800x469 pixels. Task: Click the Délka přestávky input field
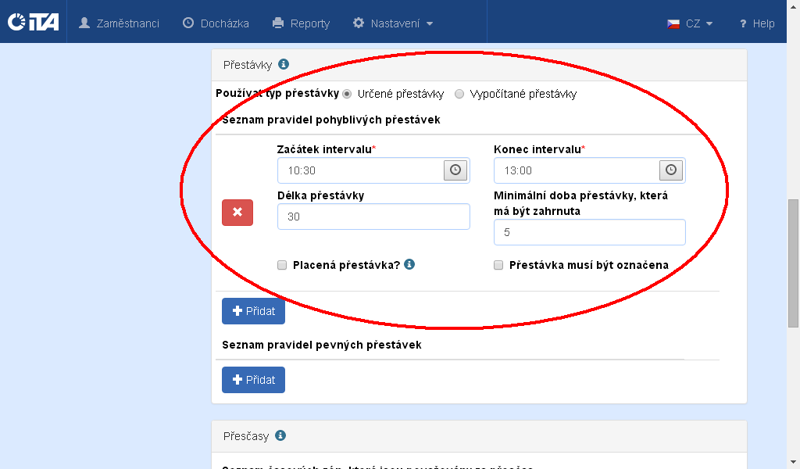point(373,217)
